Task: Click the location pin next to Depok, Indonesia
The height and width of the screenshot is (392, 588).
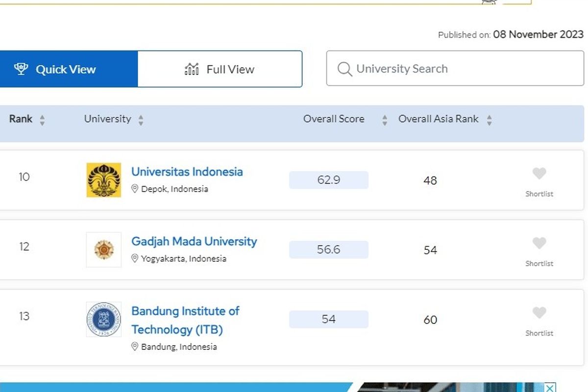Action: [x=135, y=189]
